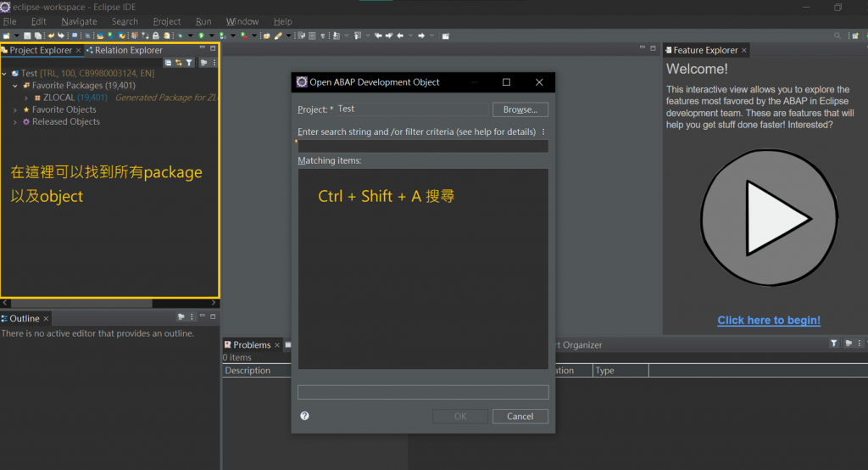Viewport: 868px width, 470px height.
Task: Click the Pin Editor icon
Action: click(x=446, y=36)
